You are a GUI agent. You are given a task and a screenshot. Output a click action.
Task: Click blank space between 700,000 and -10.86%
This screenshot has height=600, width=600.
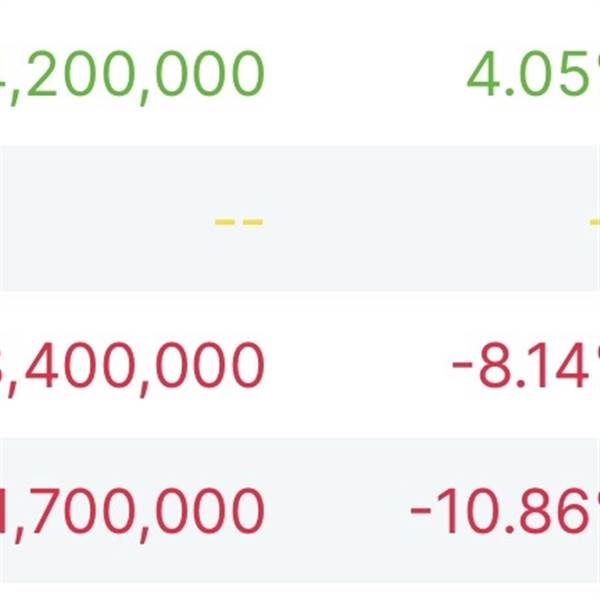coord(335,513)
